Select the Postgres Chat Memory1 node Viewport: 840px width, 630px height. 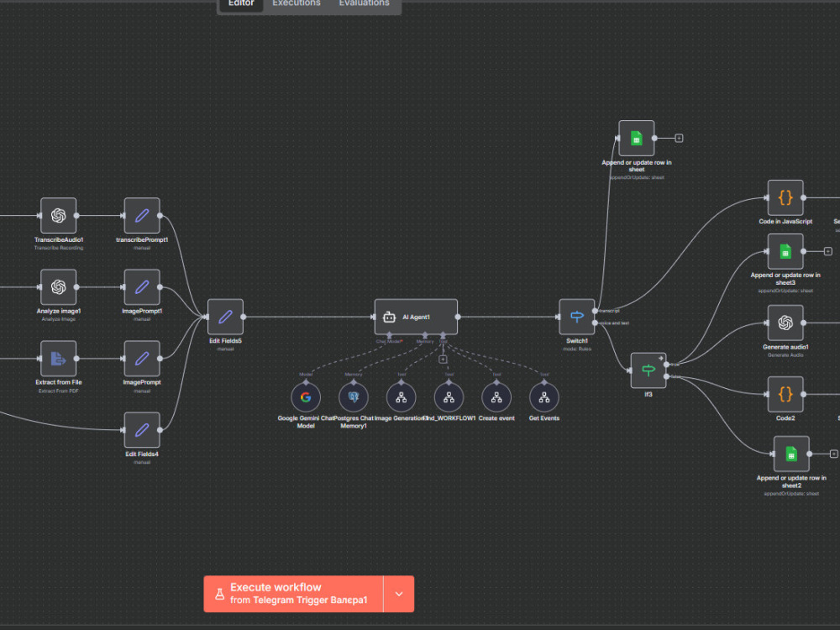coord(354,397)
